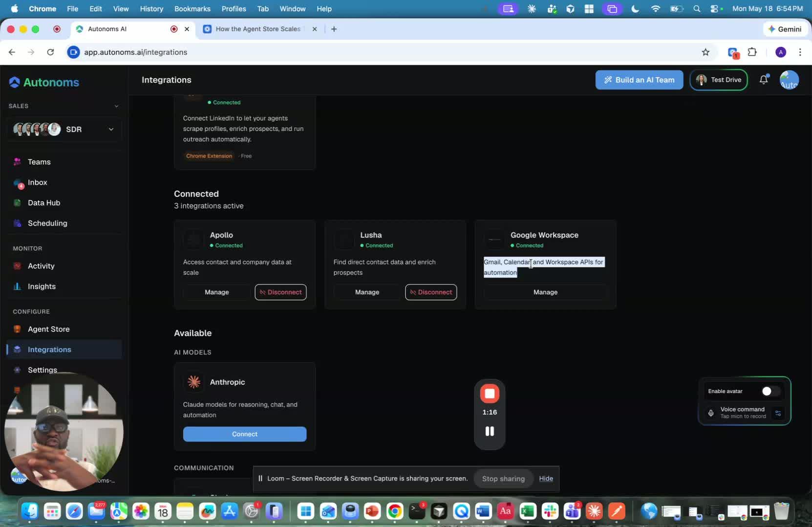Click Build an AI Team button
This screenshot has width=812, height=527.
point(639,80)
